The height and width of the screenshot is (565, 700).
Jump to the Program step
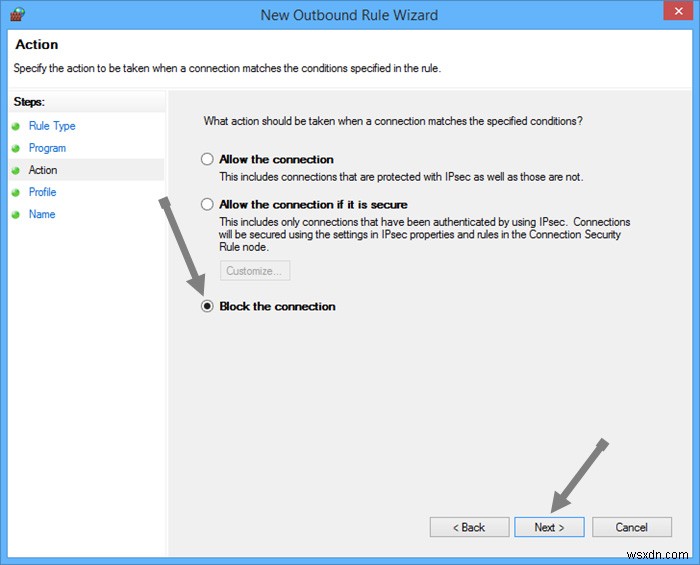pos(47,148)
